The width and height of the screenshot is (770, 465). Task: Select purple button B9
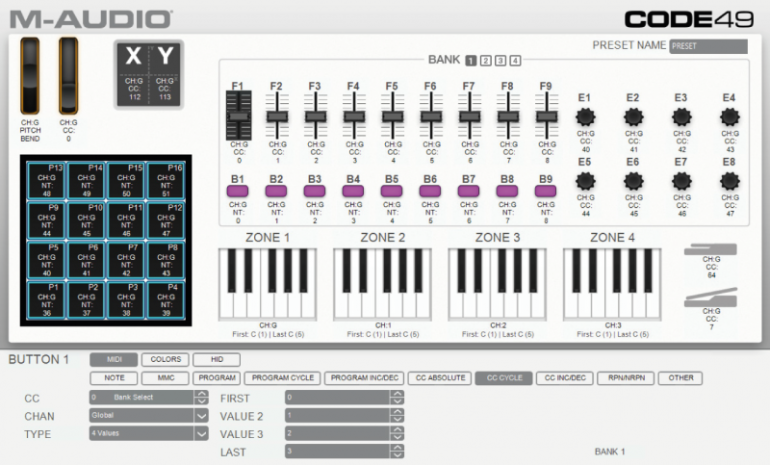coord(546,191)
